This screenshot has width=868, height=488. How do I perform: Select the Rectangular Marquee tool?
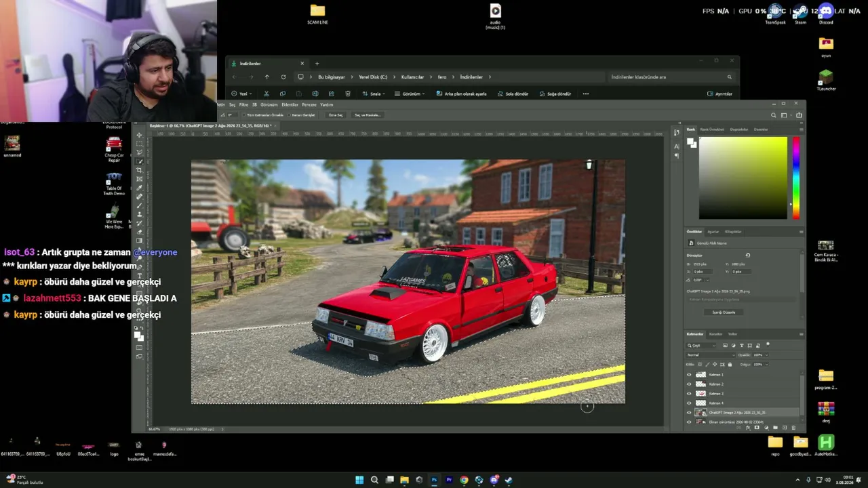point(140,144)
